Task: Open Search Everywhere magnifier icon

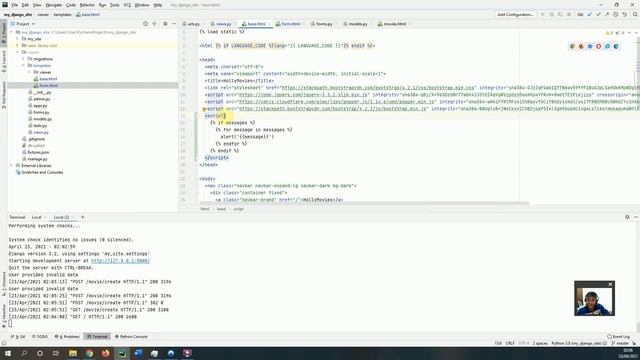Action: 635,14
